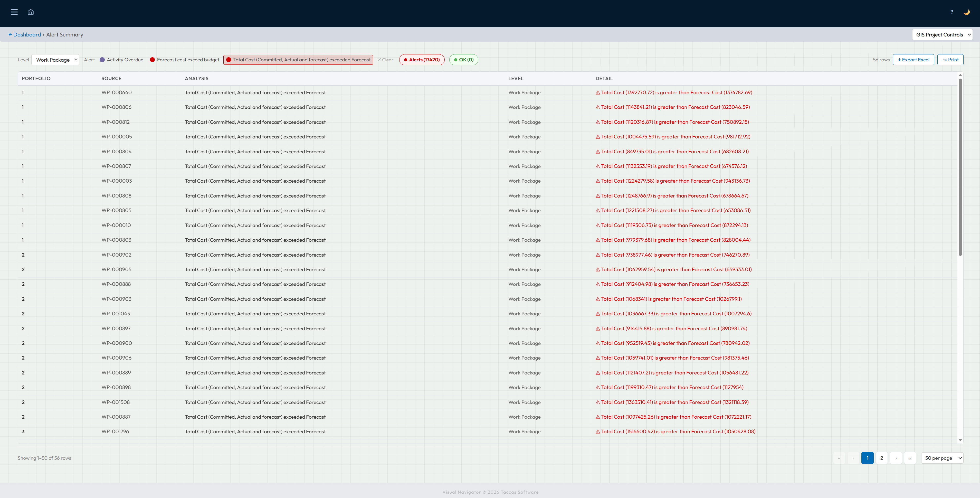Select source WP-000003
The image size is (980, 498).
(x=116, y=181)
